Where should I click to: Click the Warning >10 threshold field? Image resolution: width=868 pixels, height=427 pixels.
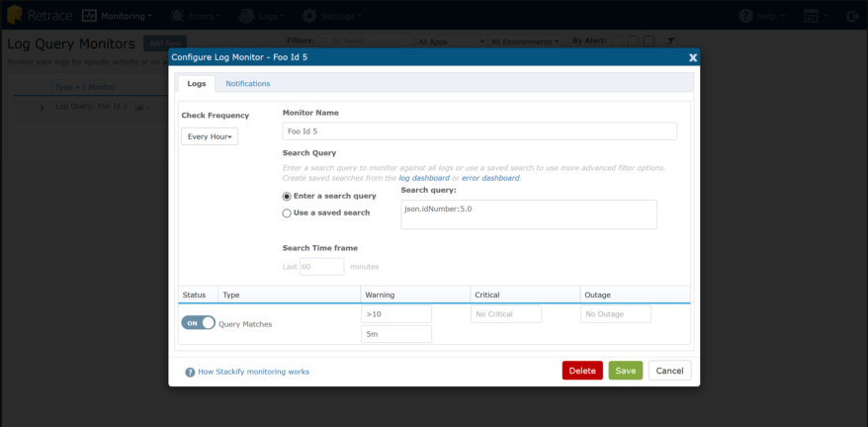pyautogui.click(x=396, y=314)
